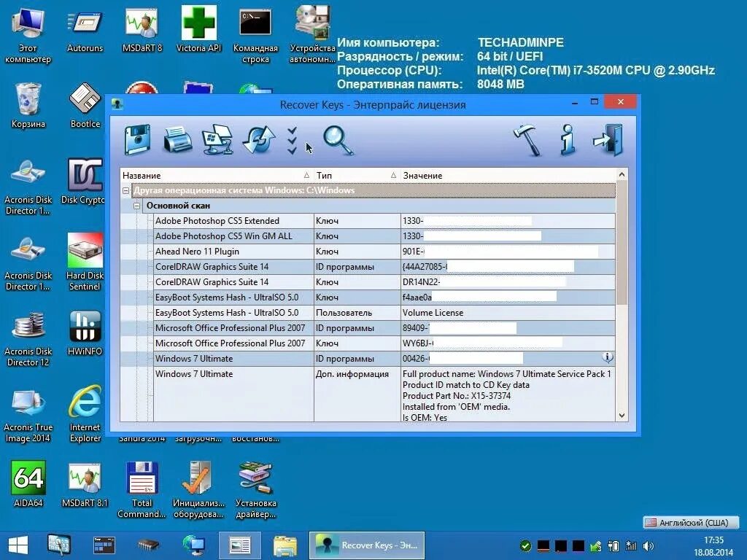Click the green checkmark tray icon

525,545
